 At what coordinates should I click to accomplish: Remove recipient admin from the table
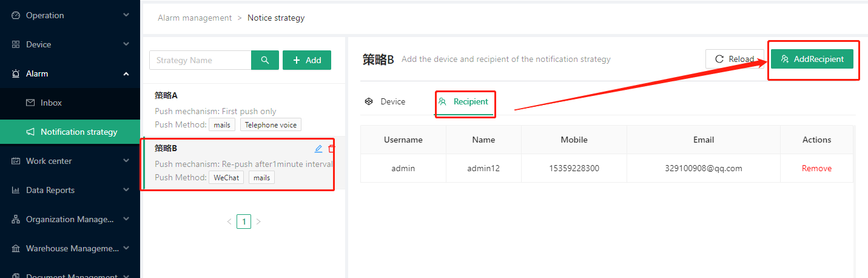click(816, 168)
